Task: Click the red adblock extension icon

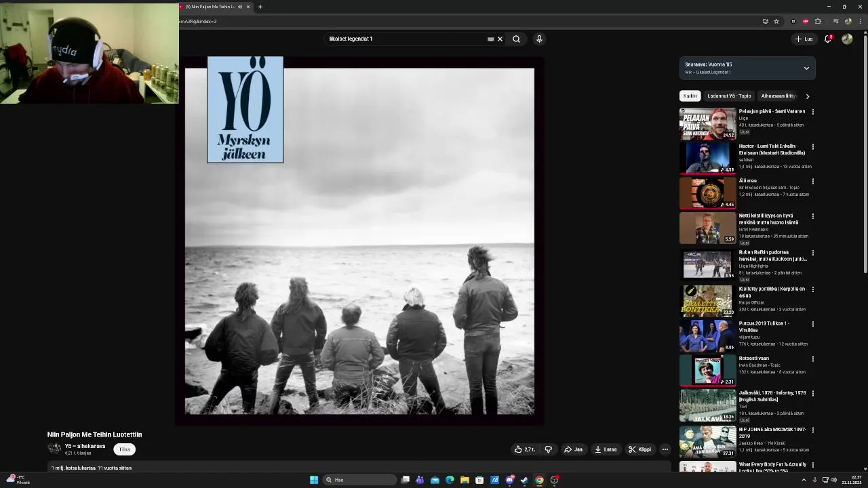Action: (x=806, y=21)
